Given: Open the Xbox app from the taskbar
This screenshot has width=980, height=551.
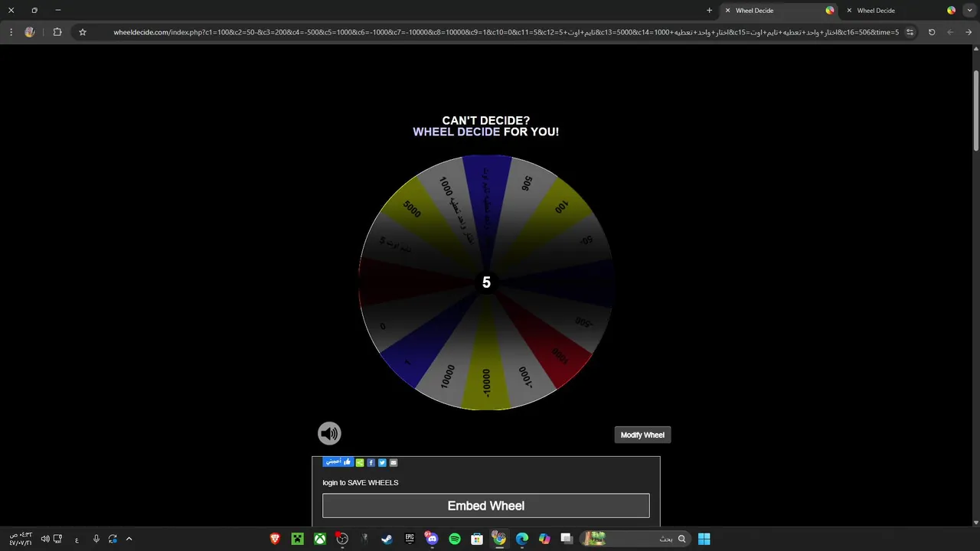Looking at the screenshot, I should pos(320,539).
